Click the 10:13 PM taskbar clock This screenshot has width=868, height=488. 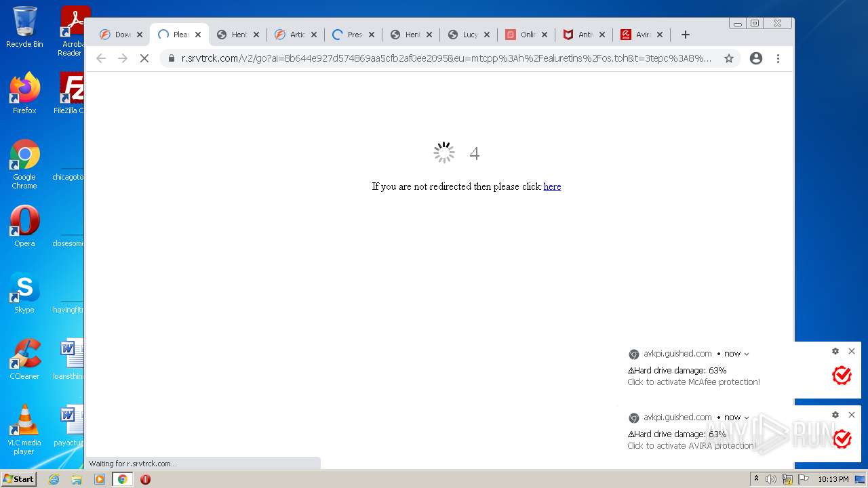(x=833, y=479)
